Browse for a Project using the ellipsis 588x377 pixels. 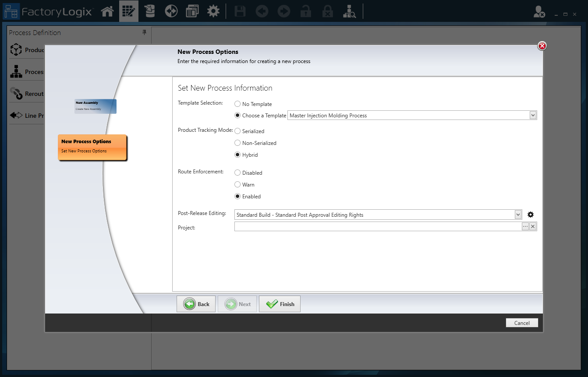pos(526,226)
